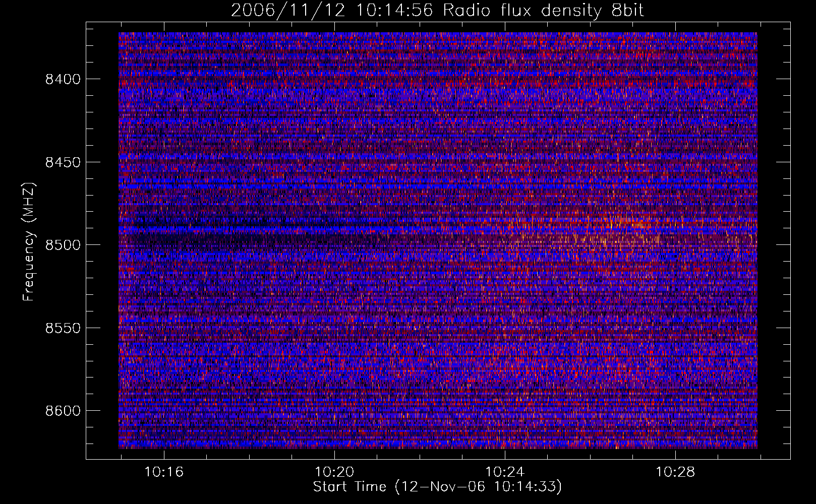Click the 8450 frequency tick label
816x504 pixels.
(63, 162)
